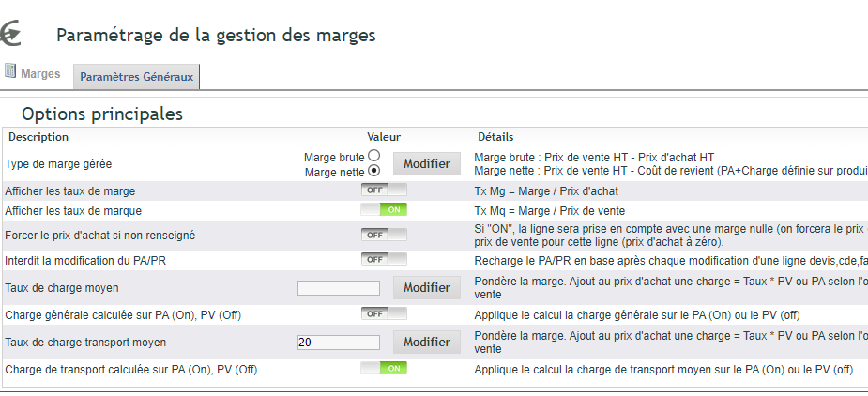The width and height of the screenshot is (868, 396).
Task: Click the 'Marge nette' radio label text
Action: click(x=335, y=173)
